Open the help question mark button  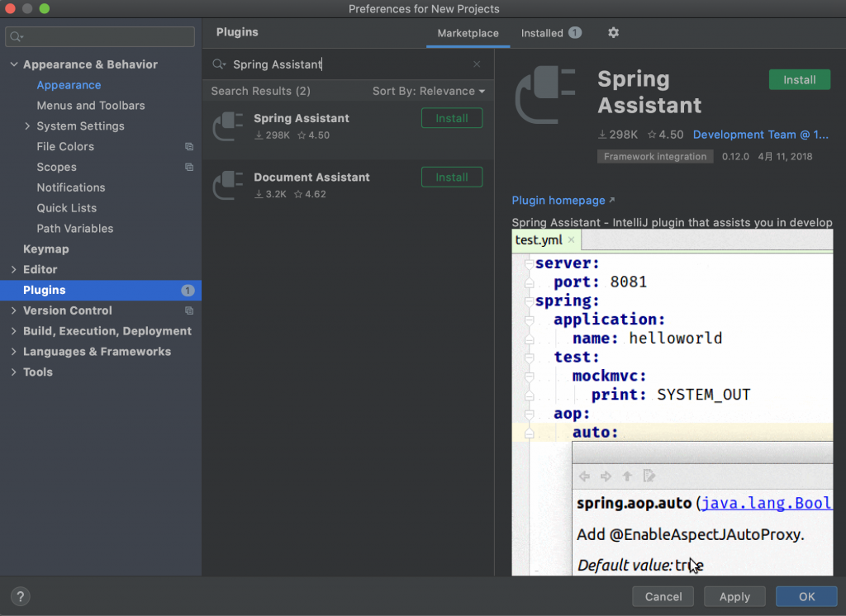tap(21, 596)
